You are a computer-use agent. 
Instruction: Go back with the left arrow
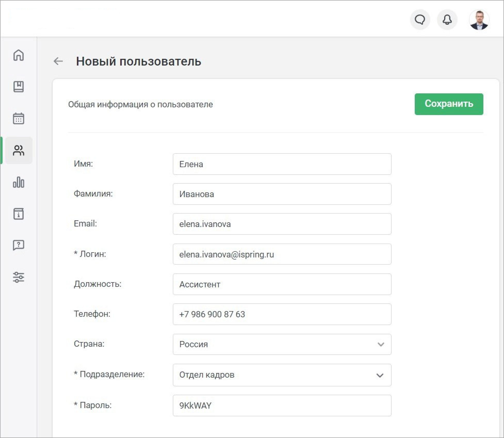(58, 61)
